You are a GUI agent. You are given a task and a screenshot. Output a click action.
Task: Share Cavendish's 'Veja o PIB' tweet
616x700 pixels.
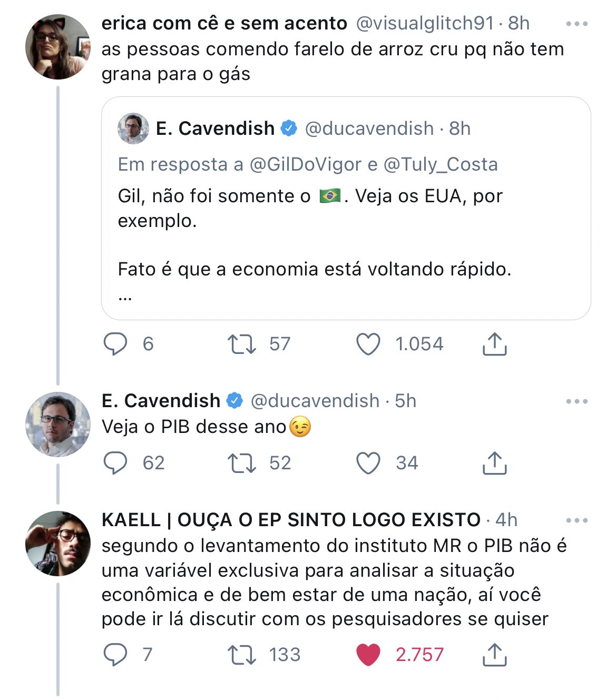pos(494,463)
